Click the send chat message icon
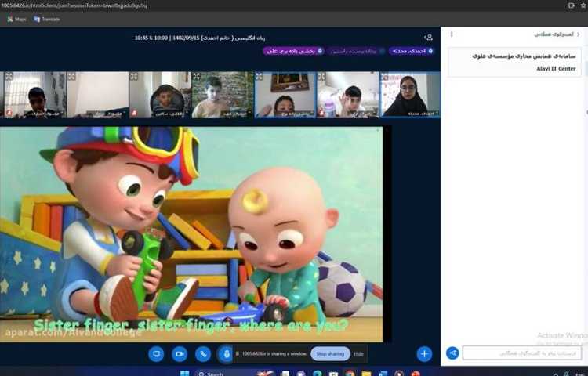Image resolution: width=588 pixels, height=376 pixels. tap(452, 353)
